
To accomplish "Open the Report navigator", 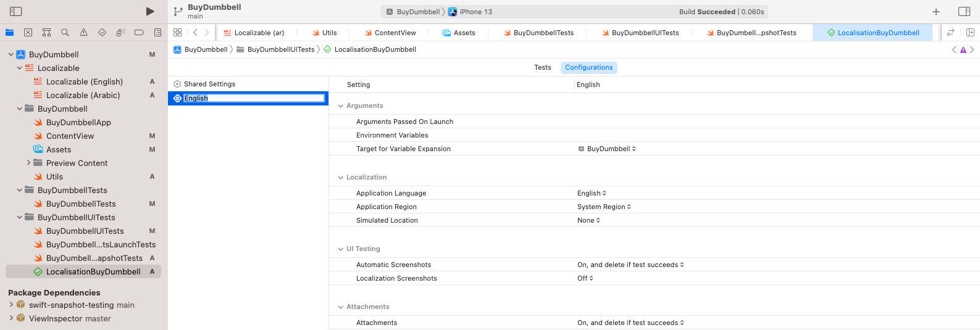I will coord(157,33).
